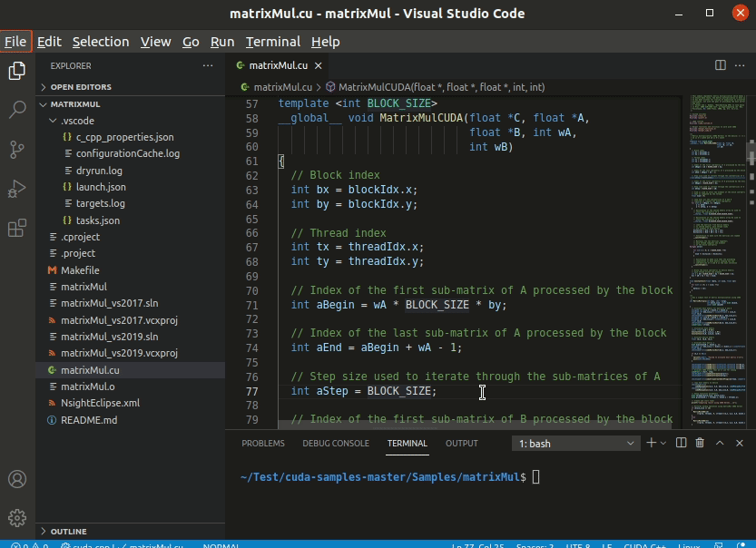The height and width of the screenshot is (548, 756).
Task: Close the terminal panel
Action: [739, 443]
